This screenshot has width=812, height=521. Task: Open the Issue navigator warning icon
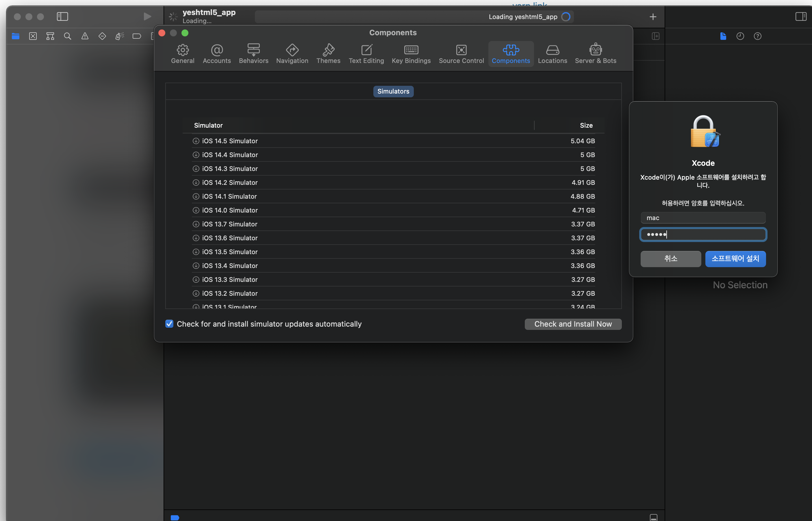click(x=85, y=36)
